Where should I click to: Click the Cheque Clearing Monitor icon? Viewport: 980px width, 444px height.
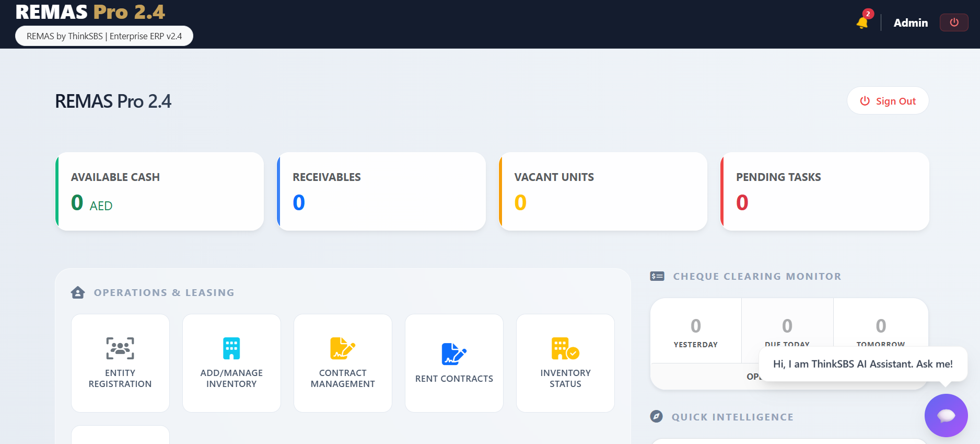[657, 276]
